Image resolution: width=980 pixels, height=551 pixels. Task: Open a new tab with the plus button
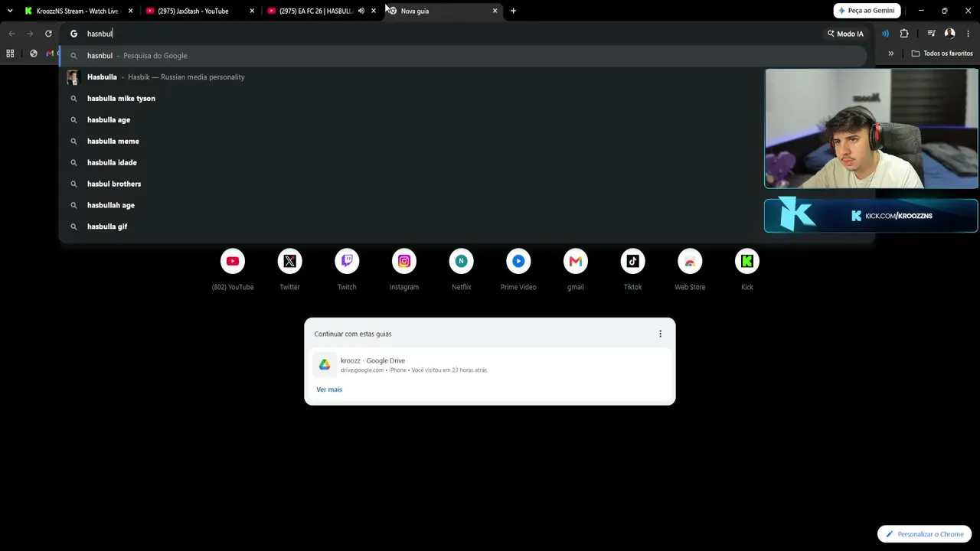pyautogui.click(x=513, y=11)
